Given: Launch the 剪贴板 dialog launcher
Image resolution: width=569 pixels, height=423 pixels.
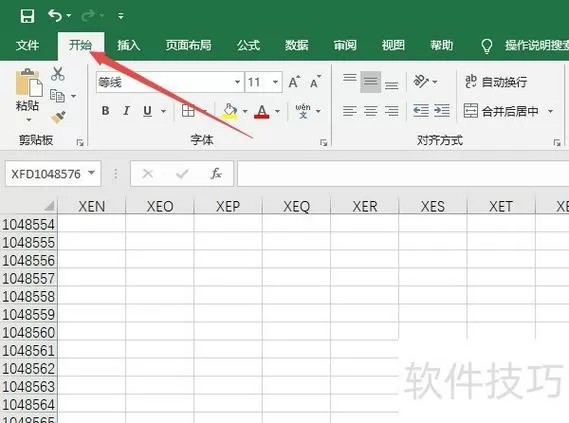Looking at the screenshot, I should pos(80,143).
